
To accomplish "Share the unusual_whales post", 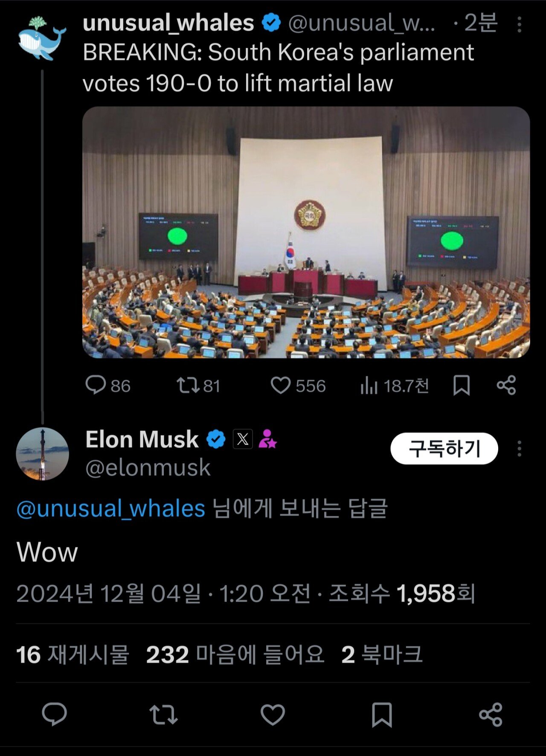I will [x=506, y=385].
